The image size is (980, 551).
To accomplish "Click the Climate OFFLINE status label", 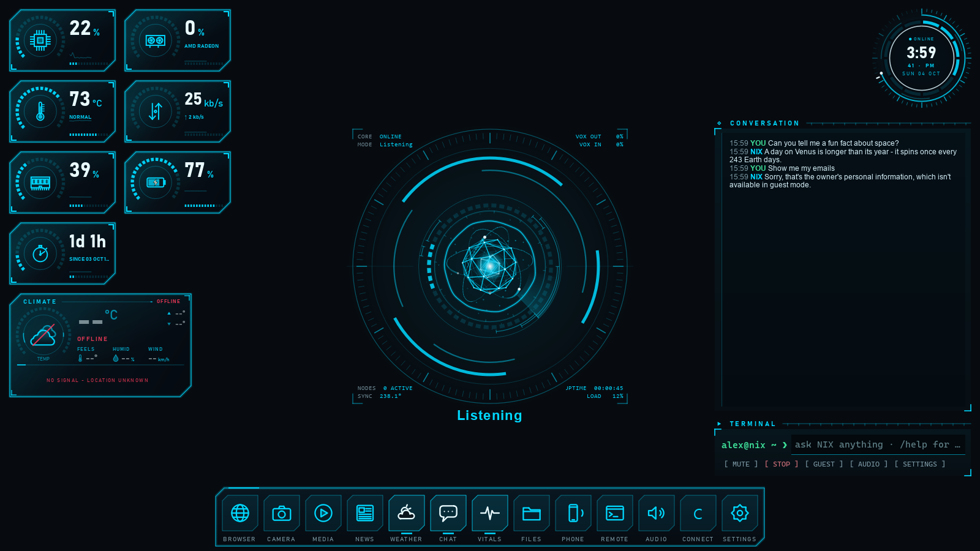I will point(168,301).
